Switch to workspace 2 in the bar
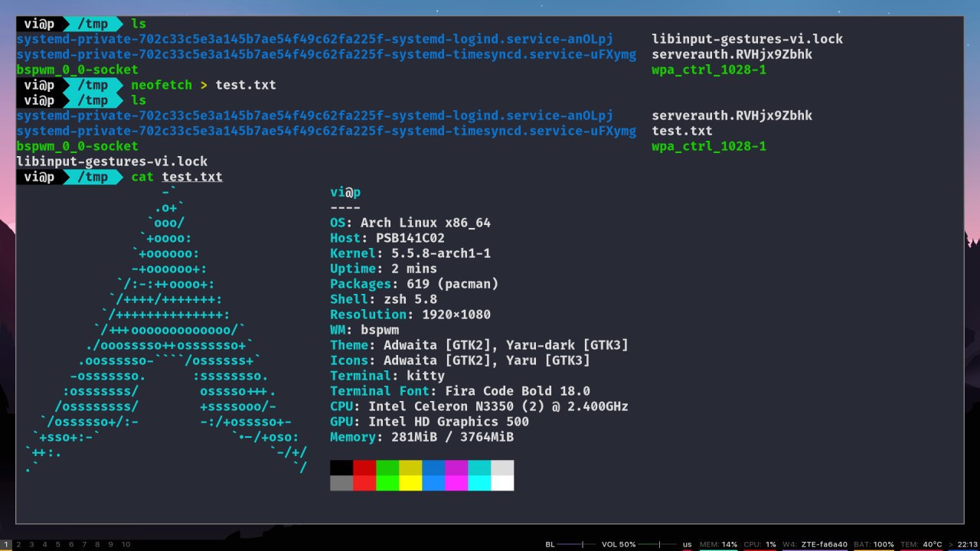Screen dimensions: 980x551 tap(19, 545)
